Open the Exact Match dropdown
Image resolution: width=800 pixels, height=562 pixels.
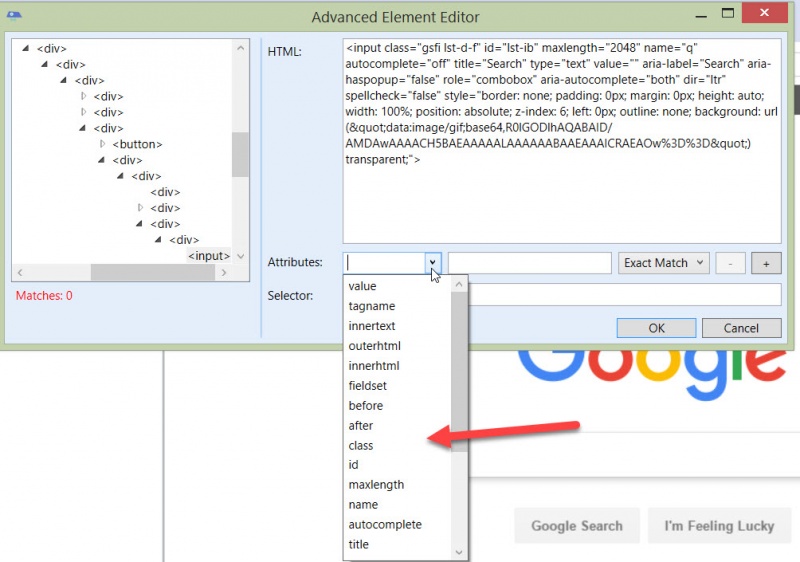click(x=663, y=263)
